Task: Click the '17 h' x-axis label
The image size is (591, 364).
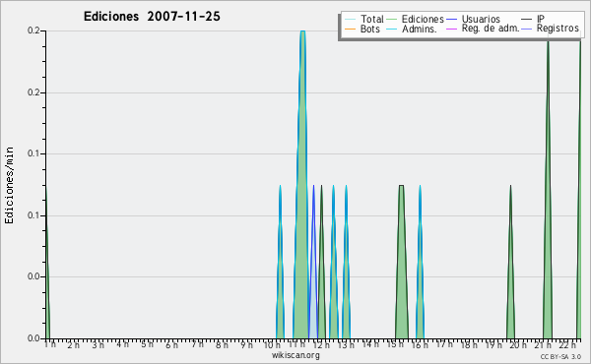Action: point(445,344)
